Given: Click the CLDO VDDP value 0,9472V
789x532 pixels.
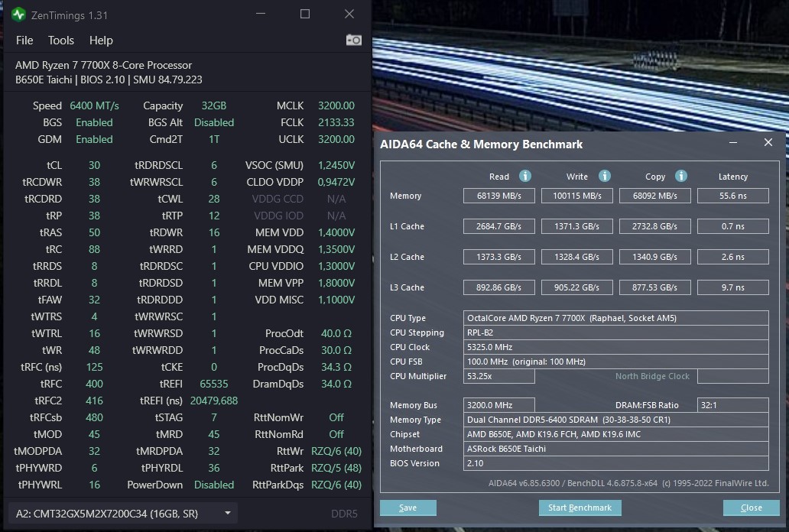Looking at the screenshot, I should tap(336, 182).
